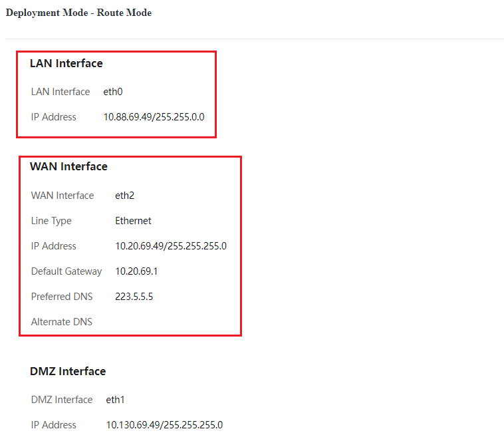
Task: Click the Default Gateway field label
Action: coord(66,271)
